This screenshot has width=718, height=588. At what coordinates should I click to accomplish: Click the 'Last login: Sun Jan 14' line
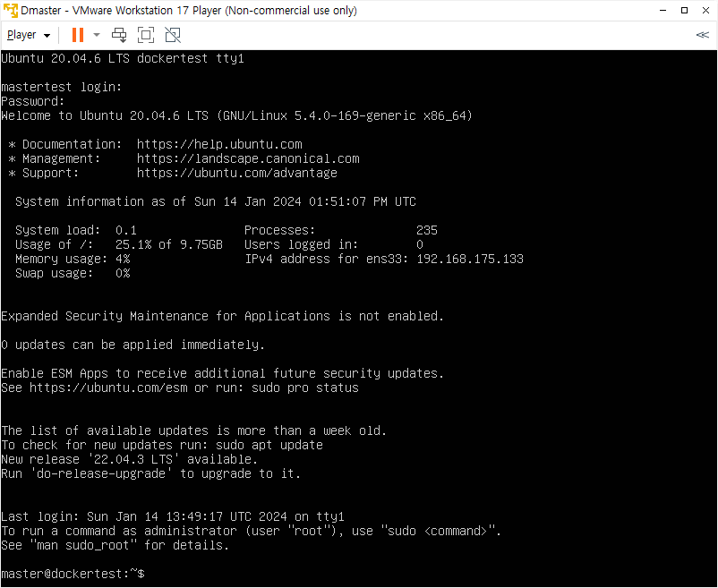(x=172, y=516)
